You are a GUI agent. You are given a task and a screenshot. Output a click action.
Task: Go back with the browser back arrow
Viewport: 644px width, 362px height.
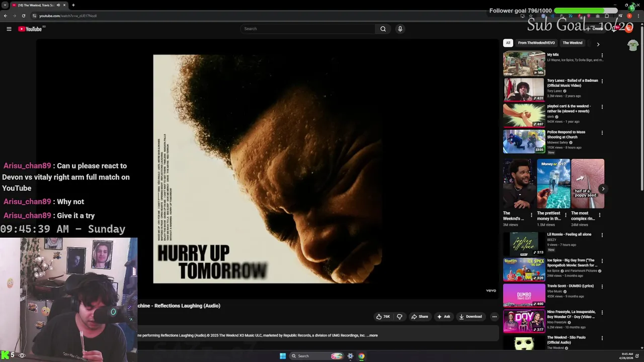(6, 16)
